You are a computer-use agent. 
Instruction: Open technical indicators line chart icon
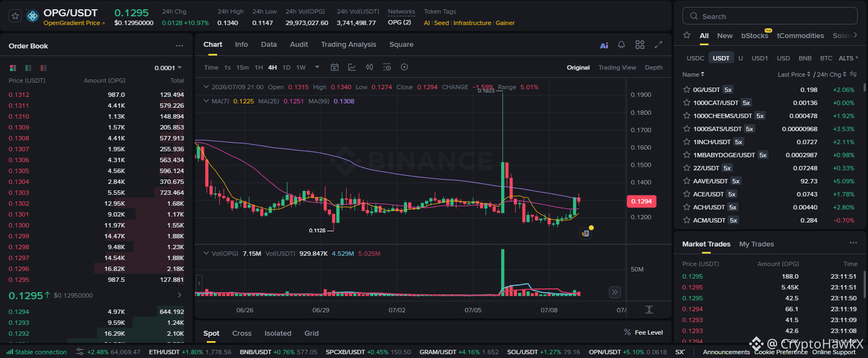point(352,67)
